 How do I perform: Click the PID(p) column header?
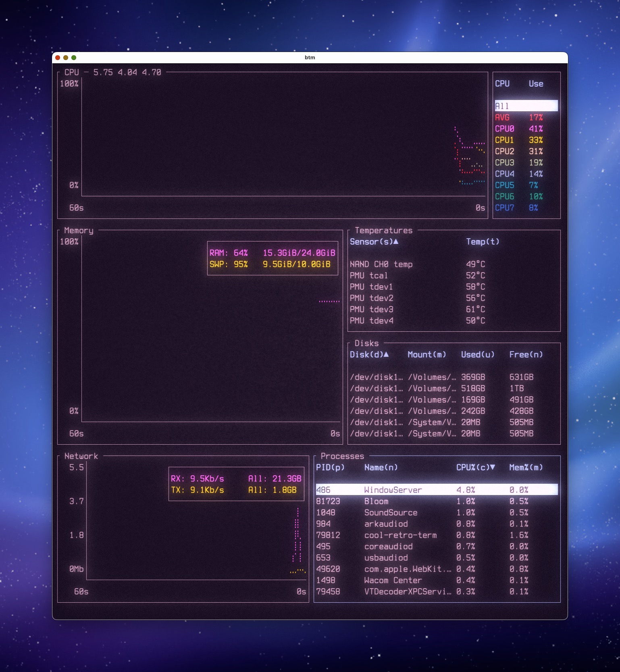coord(330,468)
